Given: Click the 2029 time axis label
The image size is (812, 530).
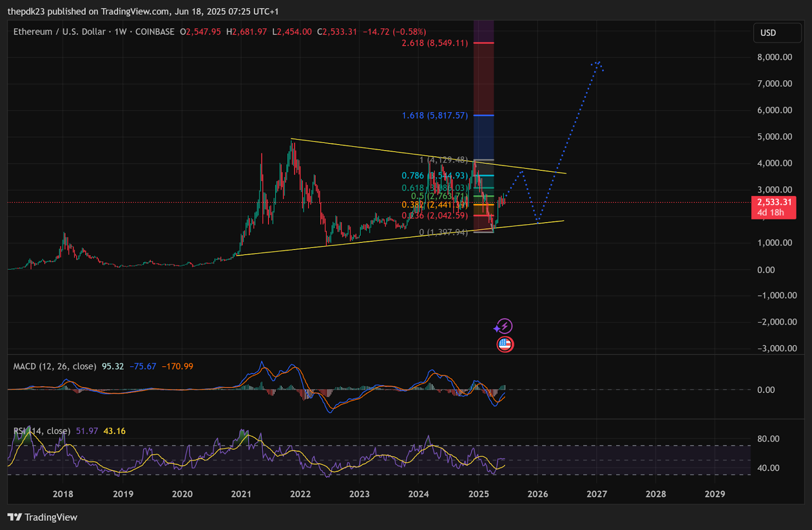Looking at the screenshot, I should coord(715,494).
